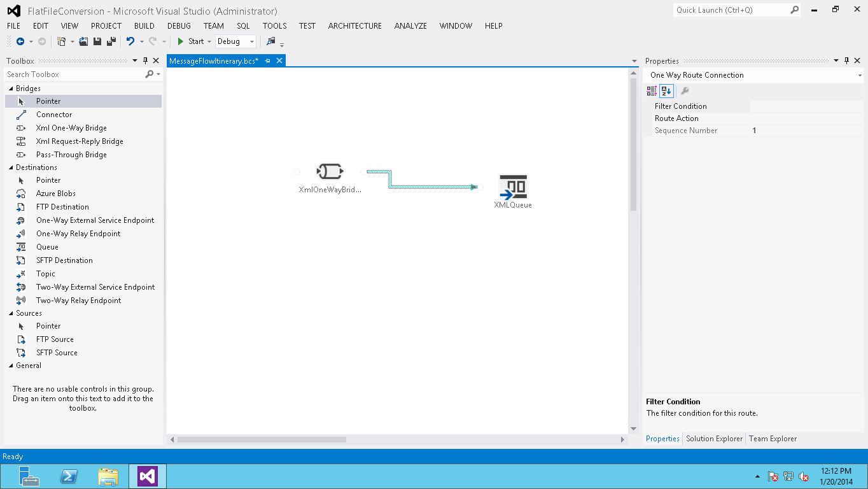This screenshot has height=489, width=868.
Task: Collapse the General toolbox group
Action: tap(10, 365)
